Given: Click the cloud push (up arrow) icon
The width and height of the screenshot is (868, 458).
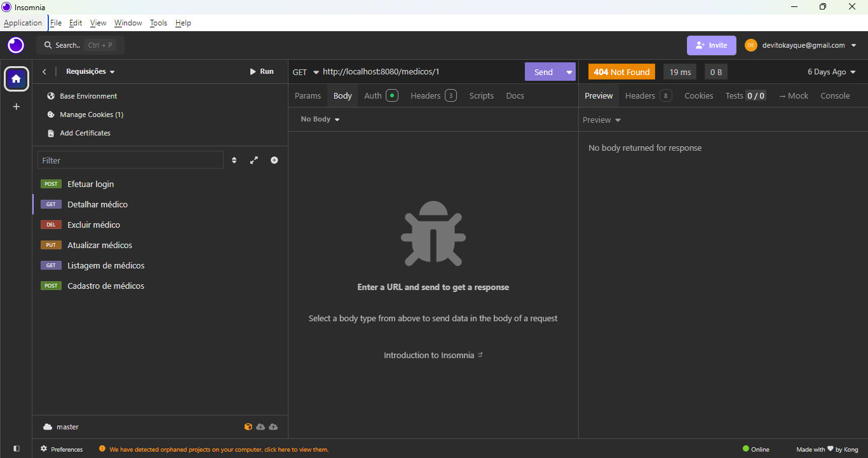Looking at the screenshot, I should (x=273, y=427).
